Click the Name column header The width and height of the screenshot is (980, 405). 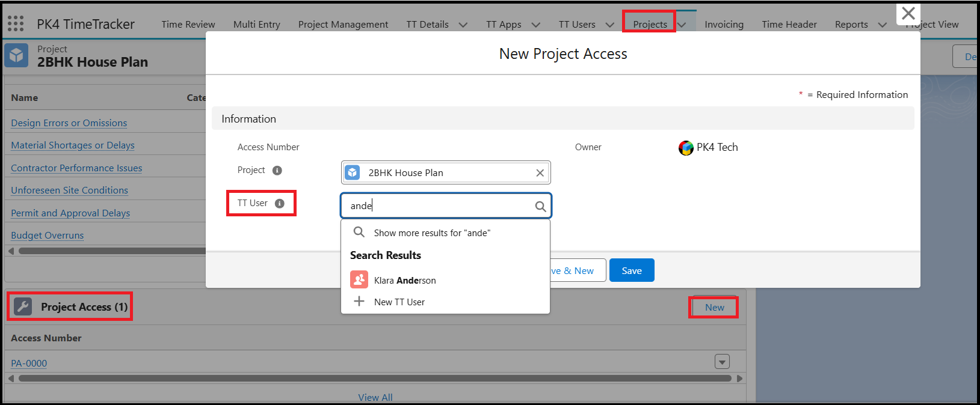25,98
